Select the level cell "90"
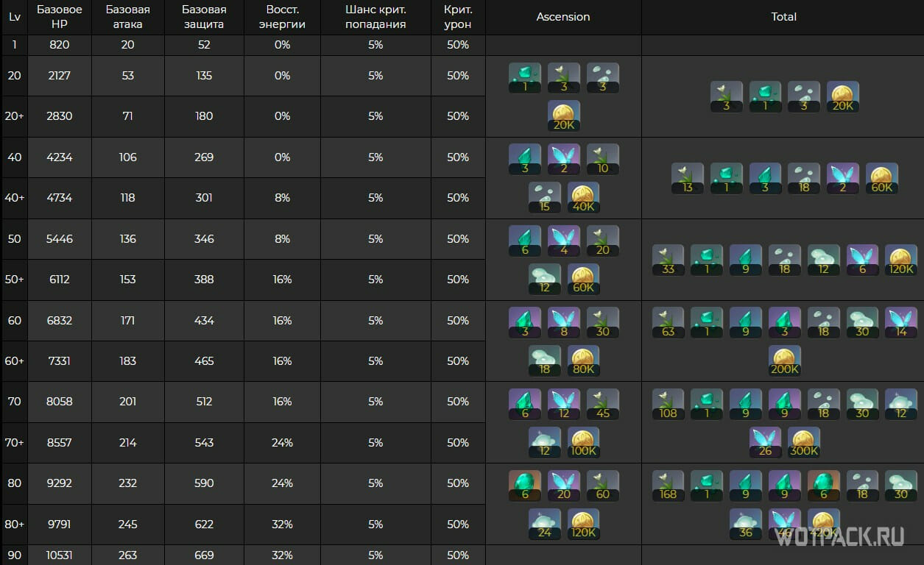The image size is (924, 565). pos(15,555)
